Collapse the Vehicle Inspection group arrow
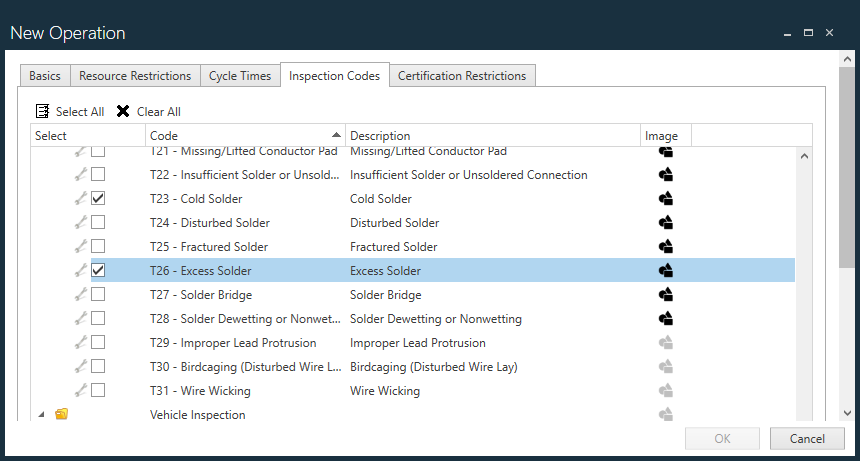Image resolution: width=860 pixels, height=461 pixels. pos(41,414)
